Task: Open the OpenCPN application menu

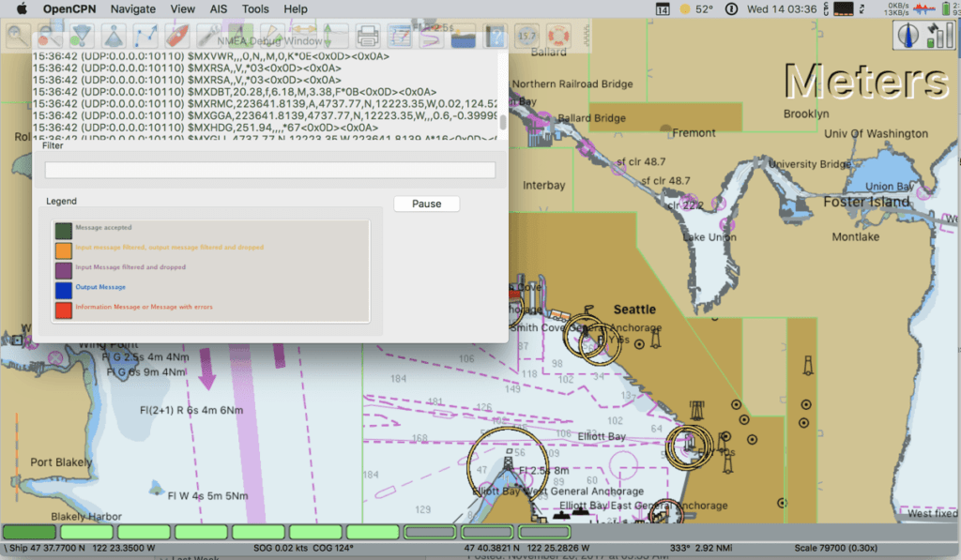Action: [69, 8]
